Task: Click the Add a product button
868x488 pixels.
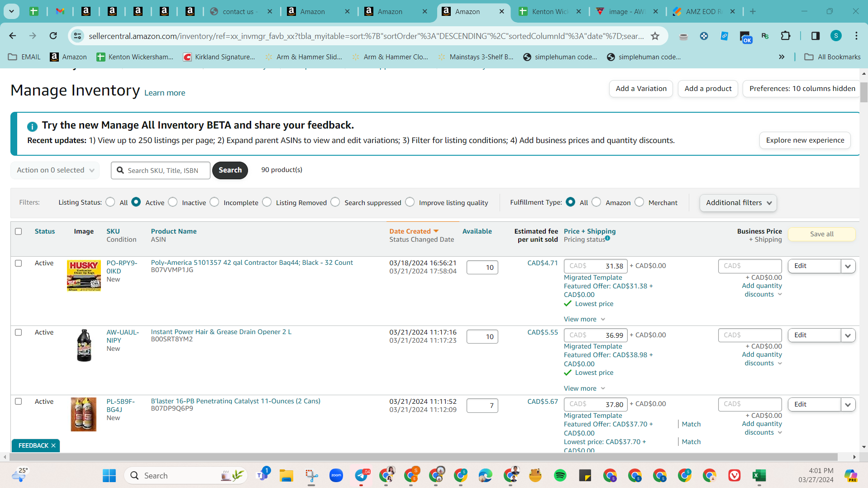Action: pos(708,89)
